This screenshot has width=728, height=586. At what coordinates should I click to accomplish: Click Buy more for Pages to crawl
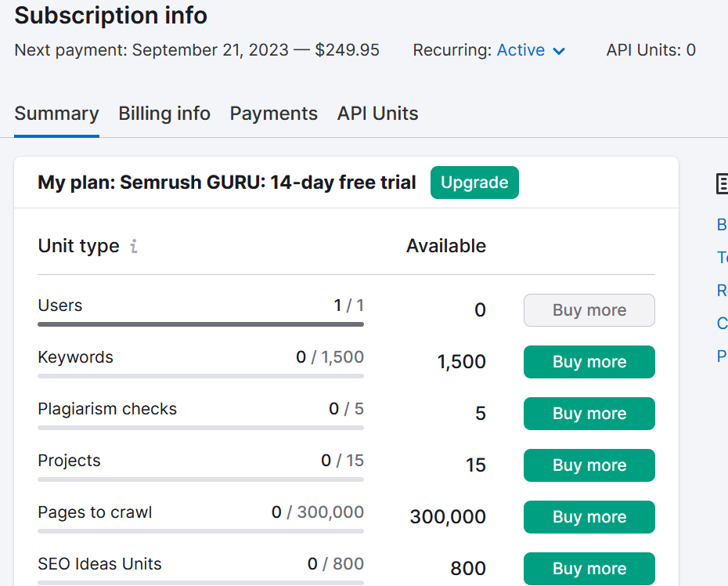[x=589, y=517]
